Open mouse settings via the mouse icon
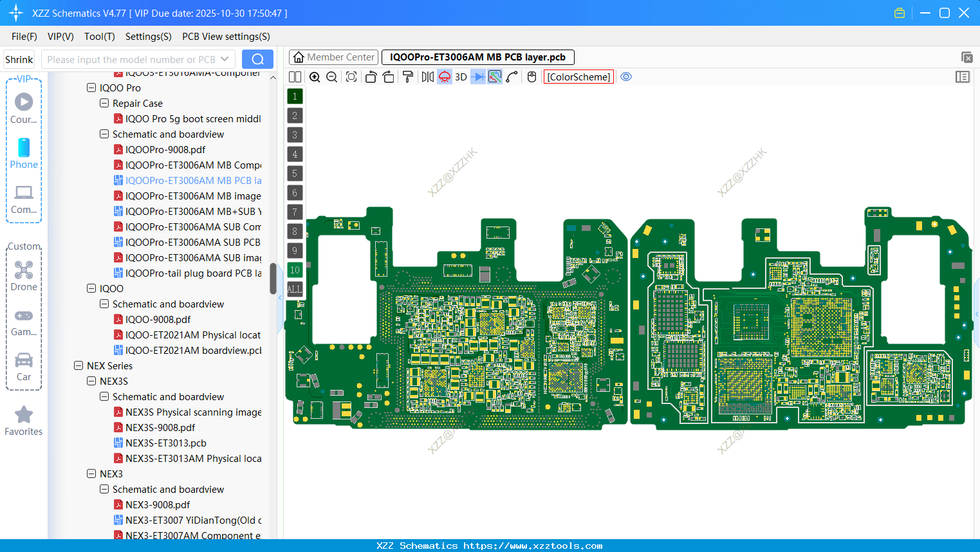Screen dimensions: 980x552 coord(531,77)
